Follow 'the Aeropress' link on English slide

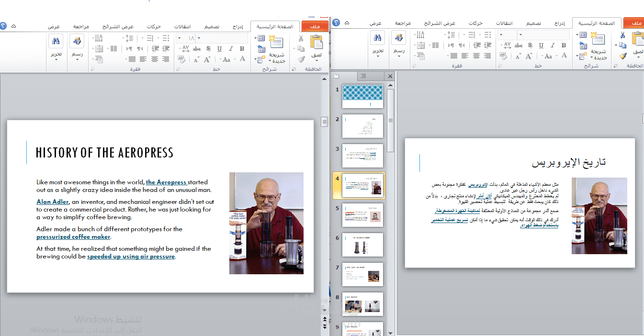pyautogui.click(x=166, y=182)
